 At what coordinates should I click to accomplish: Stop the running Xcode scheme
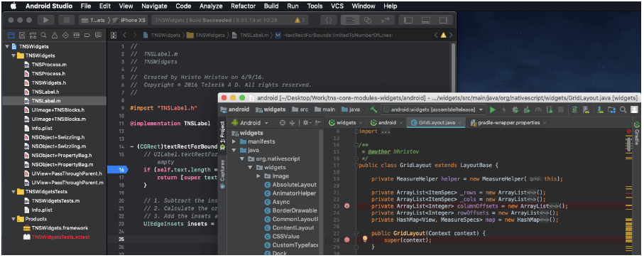(x=66, y=20)
